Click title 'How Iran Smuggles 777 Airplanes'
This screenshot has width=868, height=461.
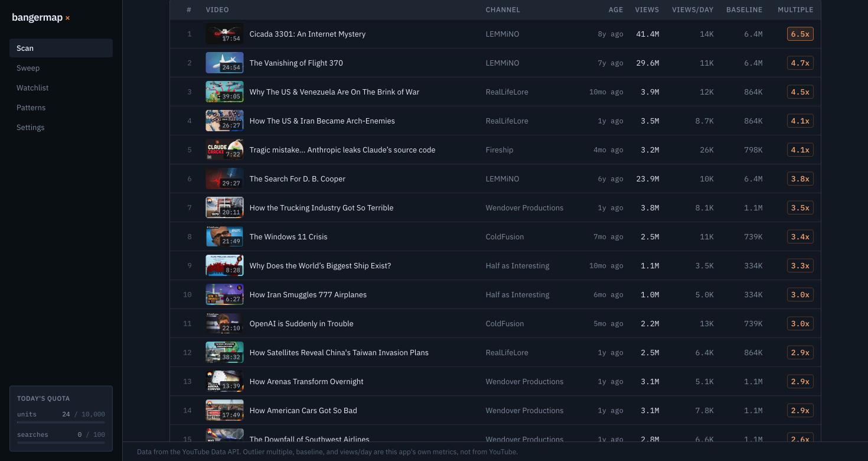coord(308,294)
